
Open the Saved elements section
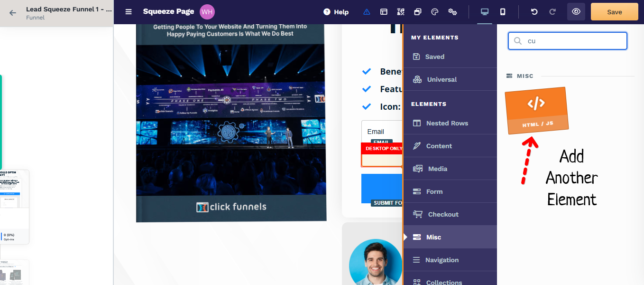click(434, 57)
